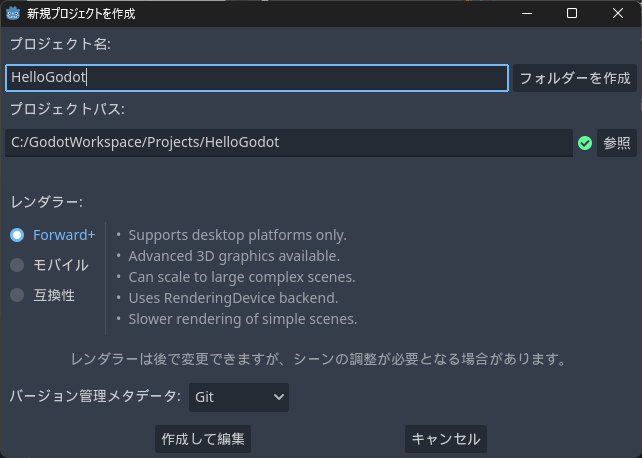Click the 参照 browse button
642x458 pixels.
[x=617, y=143]
